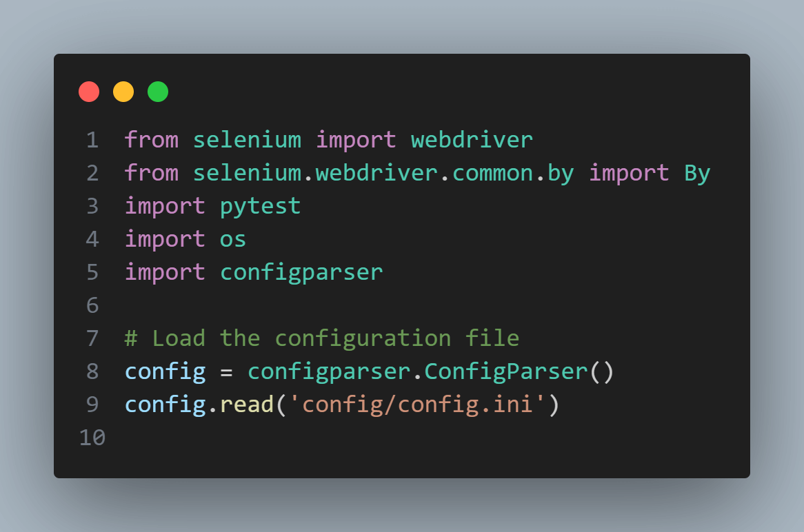Click line number 1
This screenshot has width=804, height=532.
click(92, 140)
